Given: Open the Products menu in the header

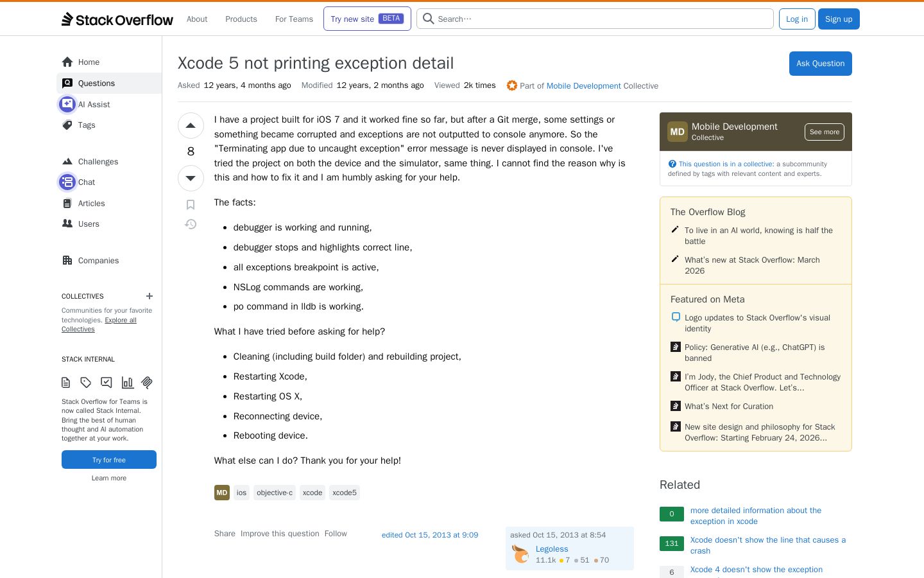Looking at the screenshot, I should coord(241,19).
